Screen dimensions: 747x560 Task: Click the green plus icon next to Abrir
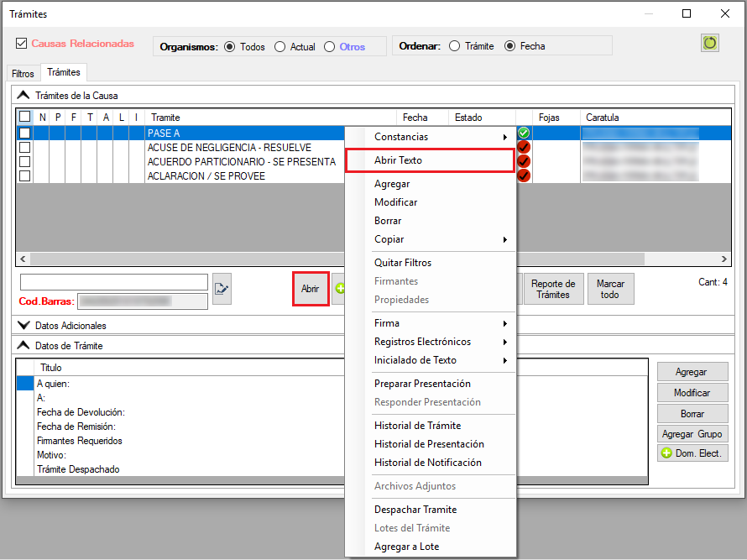pos(339,288)
